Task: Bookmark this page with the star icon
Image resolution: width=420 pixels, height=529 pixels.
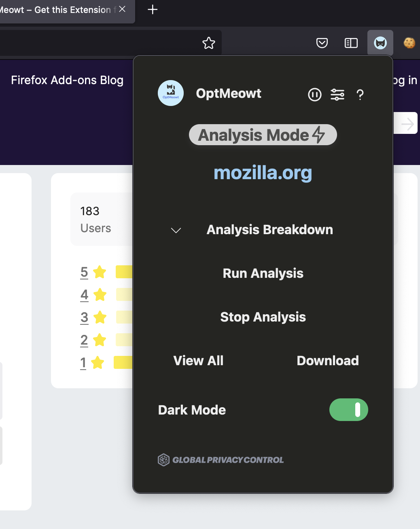Action: [x=208, y=42]
